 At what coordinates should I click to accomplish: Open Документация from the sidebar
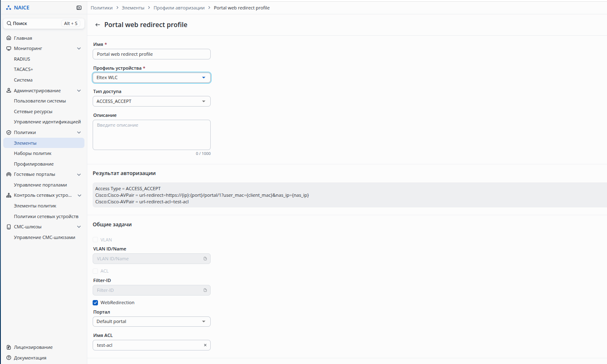pos(30,358)
